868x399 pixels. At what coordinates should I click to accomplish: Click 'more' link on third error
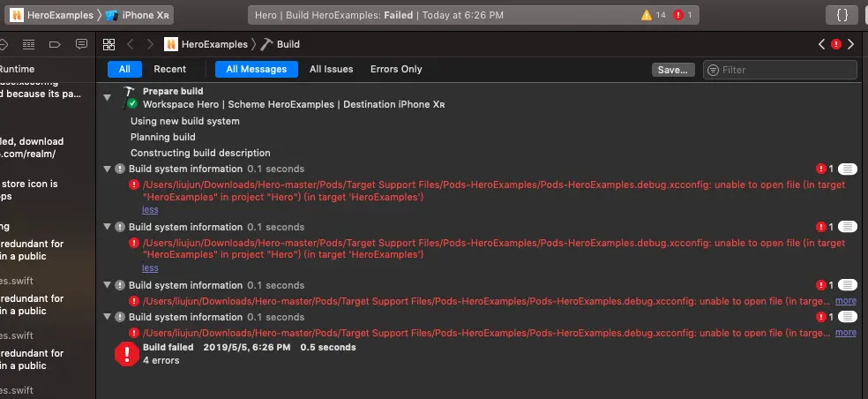tap(846, 301)
